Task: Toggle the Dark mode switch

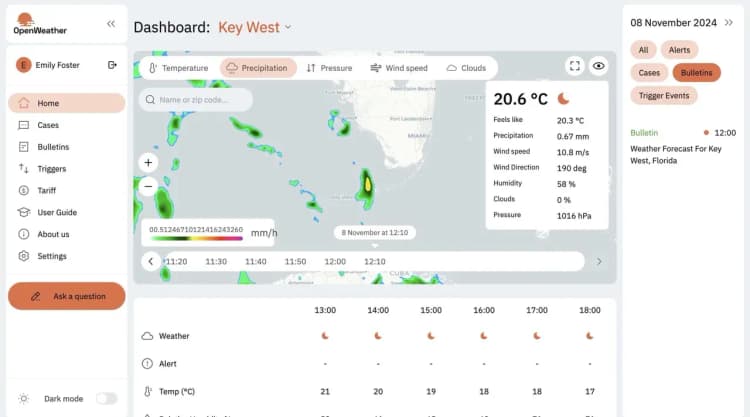Action: pyautogui.click(x=106, y=398)
